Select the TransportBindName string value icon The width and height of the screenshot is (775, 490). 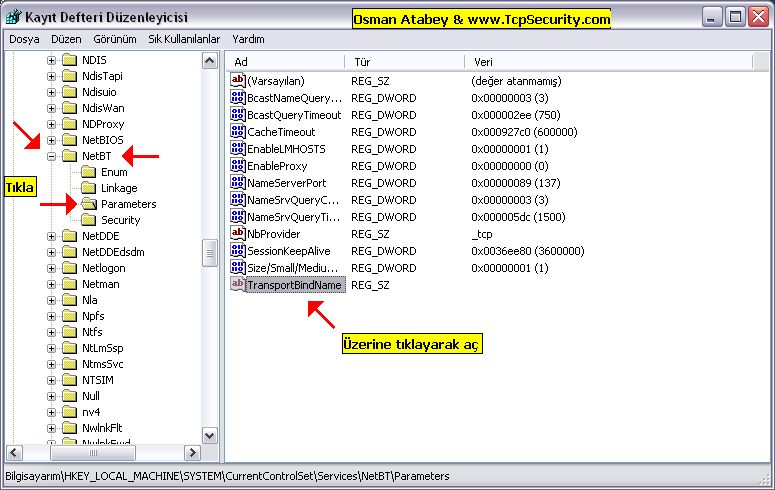237,285
